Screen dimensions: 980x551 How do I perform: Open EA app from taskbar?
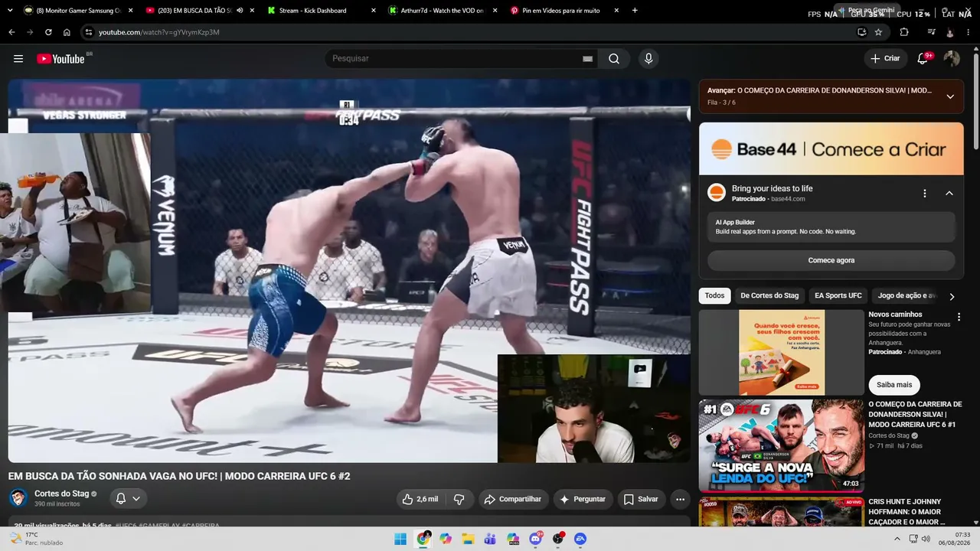(580, 539)
